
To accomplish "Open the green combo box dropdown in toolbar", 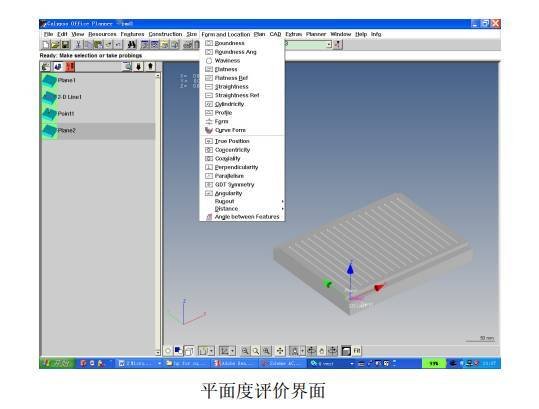I will tap(329, 45).
